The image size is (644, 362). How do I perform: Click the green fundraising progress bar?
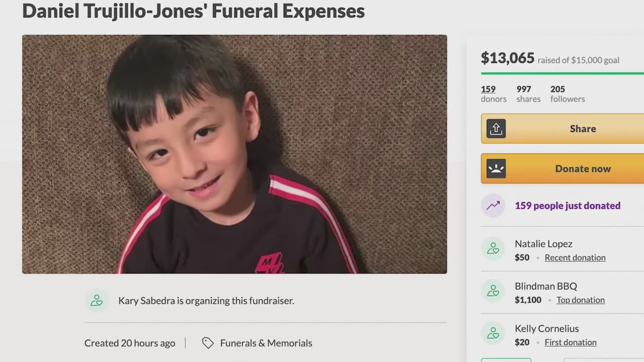(562, 73)
